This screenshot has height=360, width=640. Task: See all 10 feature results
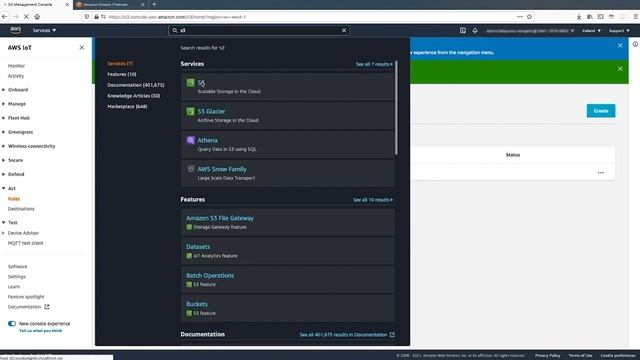point(373,200)
